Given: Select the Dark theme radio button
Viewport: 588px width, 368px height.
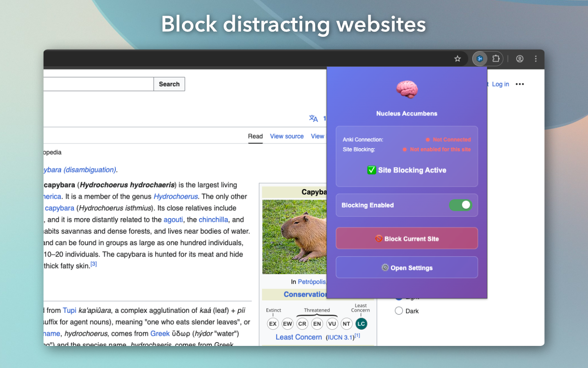Looking at the screenshot, I should coord(399,311).
